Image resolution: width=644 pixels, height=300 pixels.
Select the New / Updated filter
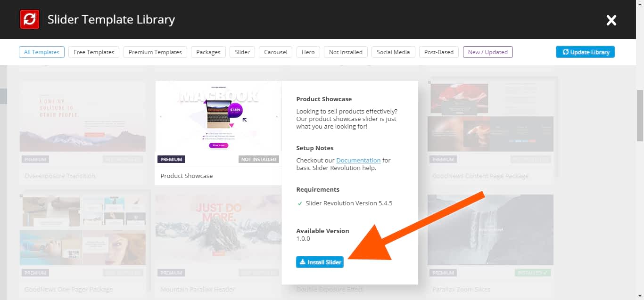(488, 52)
